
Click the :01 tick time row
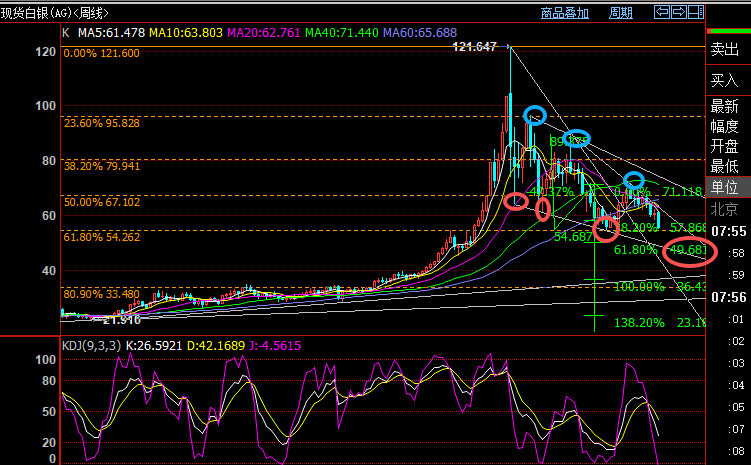[x=736, y=319]
